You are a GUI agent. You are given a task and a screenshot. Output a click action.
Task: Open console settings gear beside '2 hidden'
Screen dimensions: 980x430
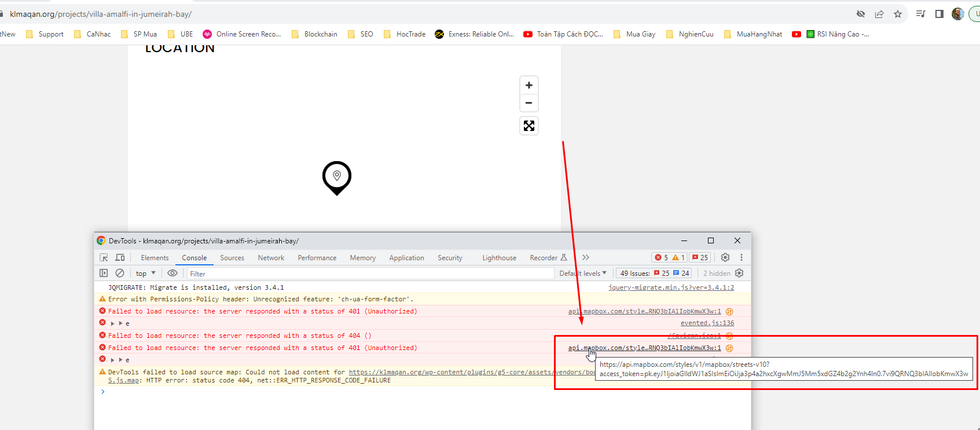pos(739,273)
